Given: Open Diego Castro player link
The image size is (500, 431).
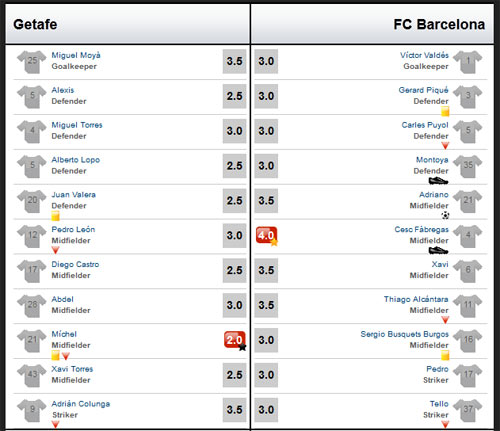Looking at the screenshot, I should pyautogui.click(x=75, y=264).
